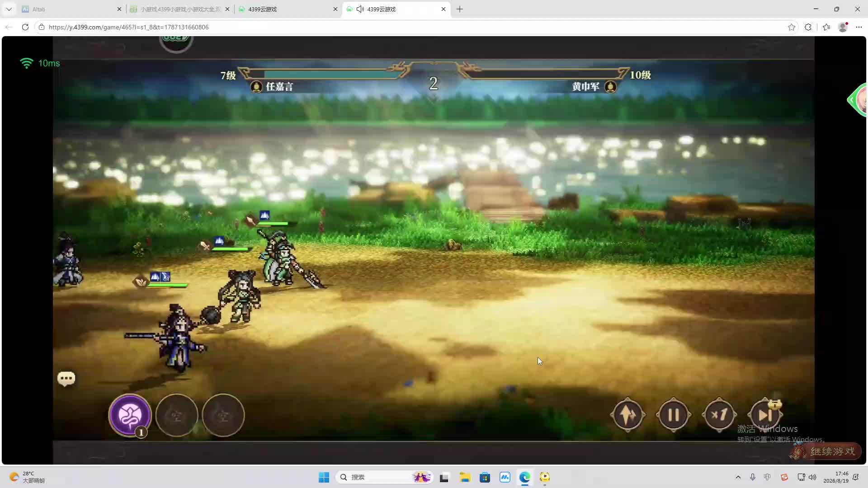The image size is (868, 488).
Task: Click the taskbar search box
Action: pos(384,477)
